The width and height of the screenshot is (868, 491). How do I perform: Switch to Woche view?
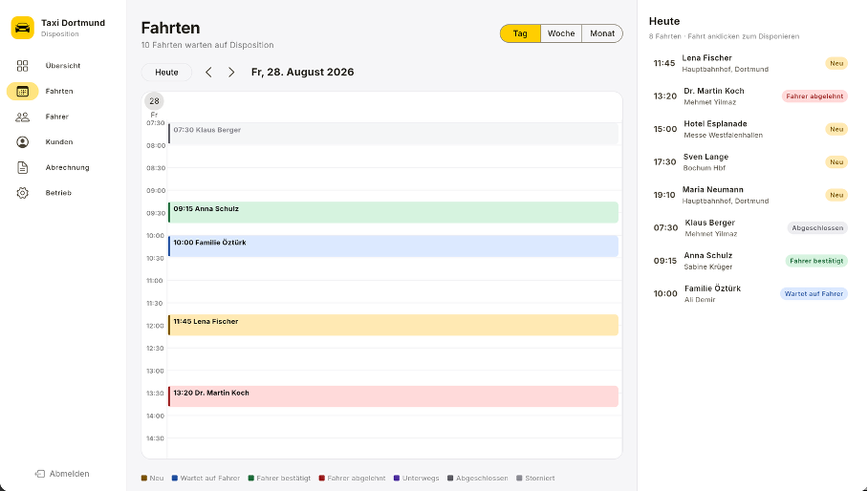(561, 33)
